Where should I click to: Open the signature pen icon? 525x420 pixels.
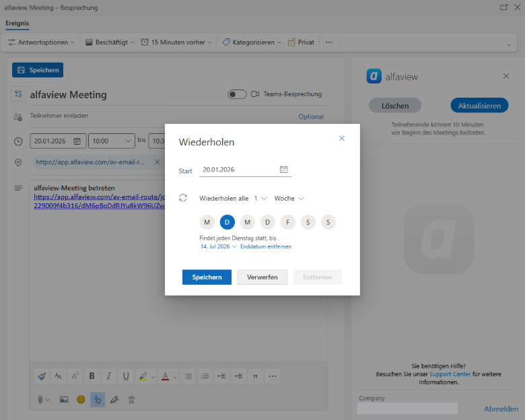(114, 400)
